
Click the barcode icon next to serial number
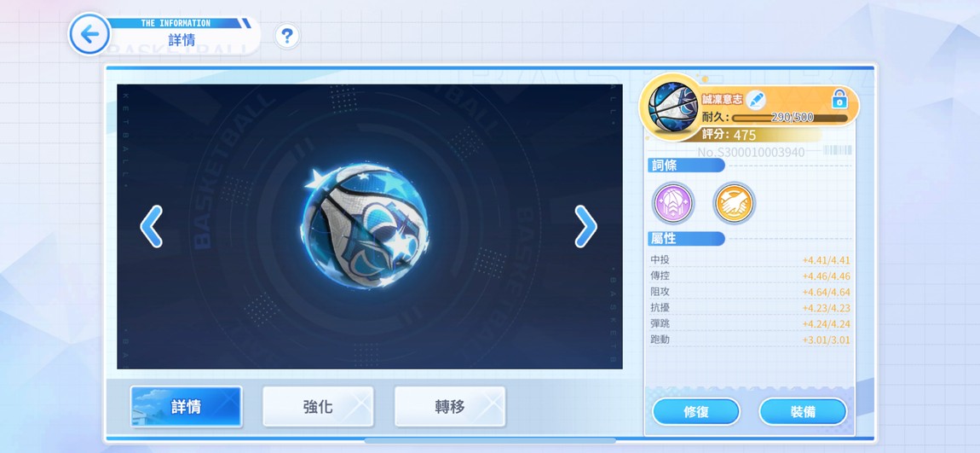(x=838, y=150)
